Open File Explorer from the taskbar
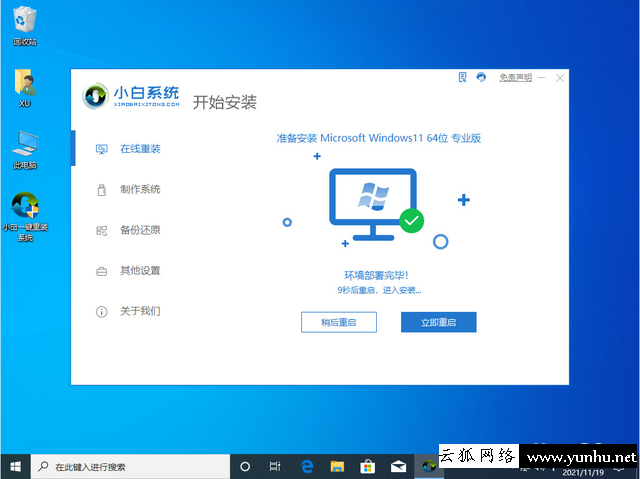Viewport: 640px width, 479px height. [x=337, y=466]
